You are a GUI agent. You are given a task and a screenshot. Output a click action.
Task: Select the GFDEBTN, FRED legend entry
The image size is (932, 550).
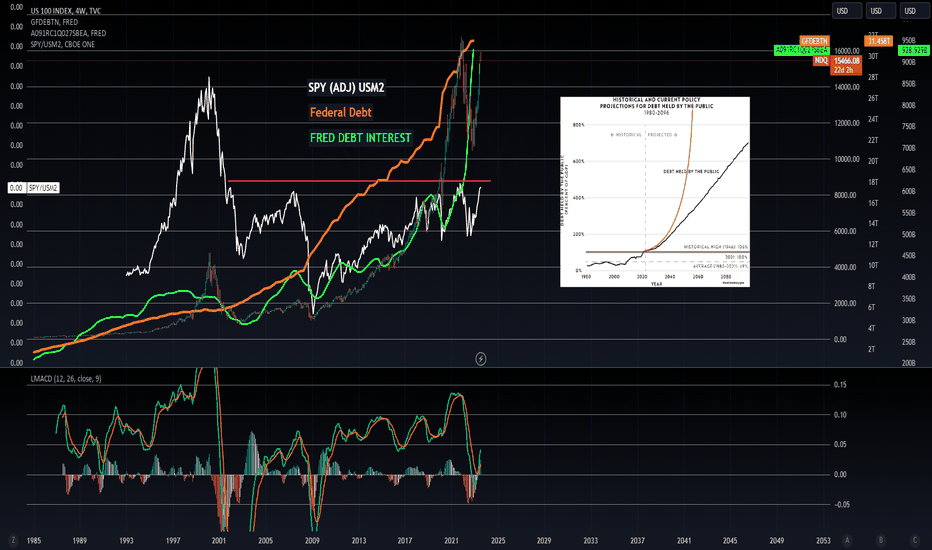[54, 22]
